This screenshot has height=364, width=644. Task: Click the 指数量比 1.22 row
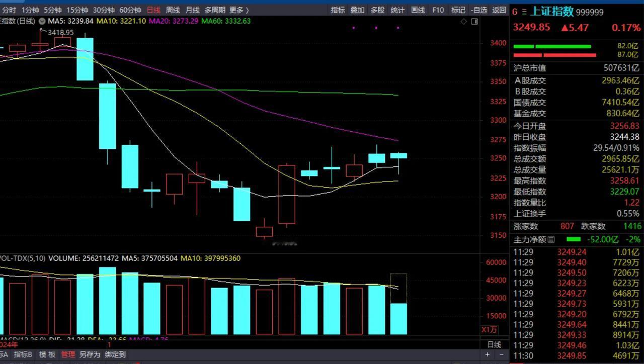tap(577, 203)
